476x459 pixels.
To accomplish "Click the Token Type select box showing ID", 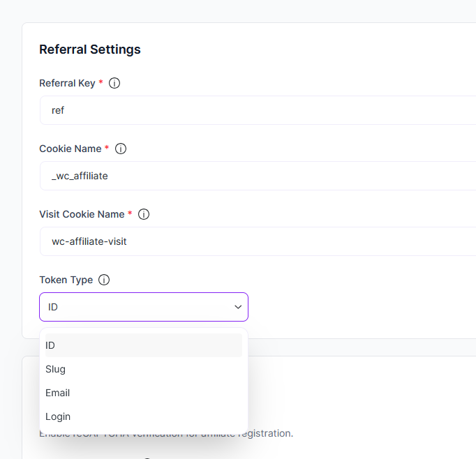I will click(x=140, y=307).
